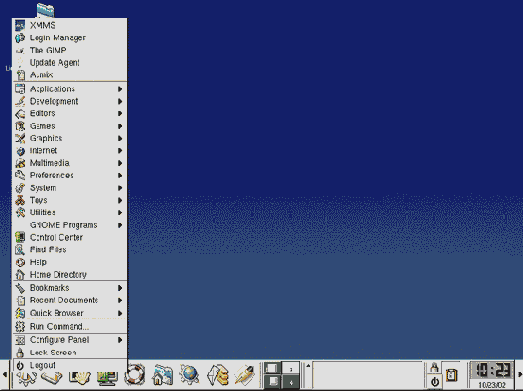Click the small power logout icon on the panel
The width and height of the screenshot is (523, 391).
[434, 381]
